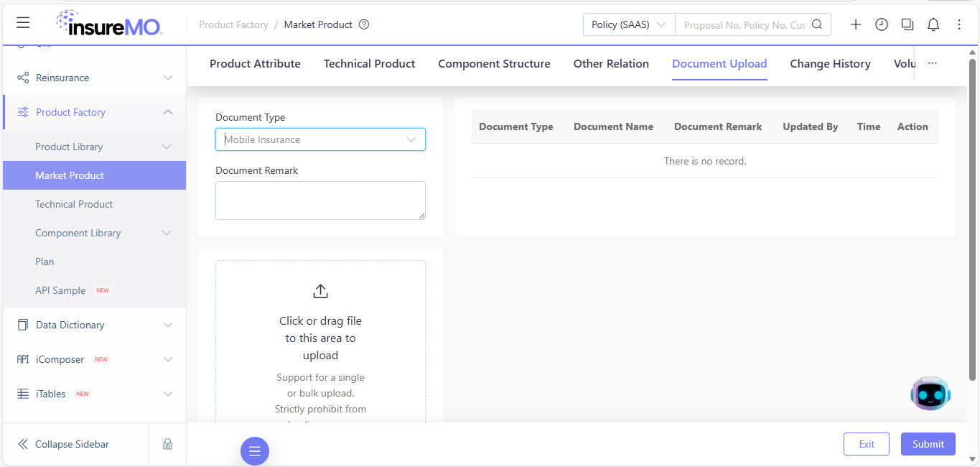
Task: Click the Reinsurance share icon
Action: 23,78
